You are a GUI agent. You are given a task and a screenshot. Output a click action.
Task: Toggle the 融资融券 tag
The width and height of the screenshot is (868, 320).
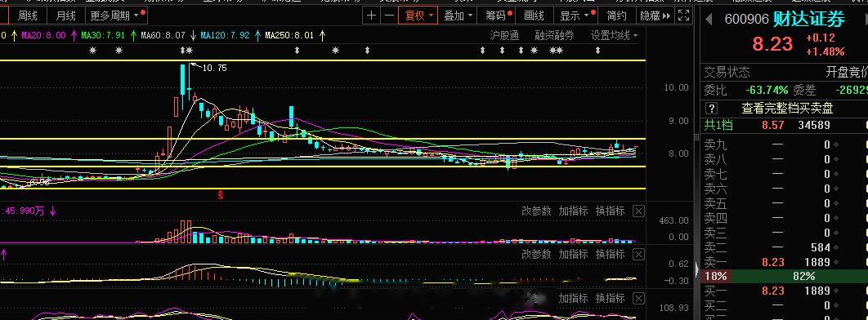[554, 36]
